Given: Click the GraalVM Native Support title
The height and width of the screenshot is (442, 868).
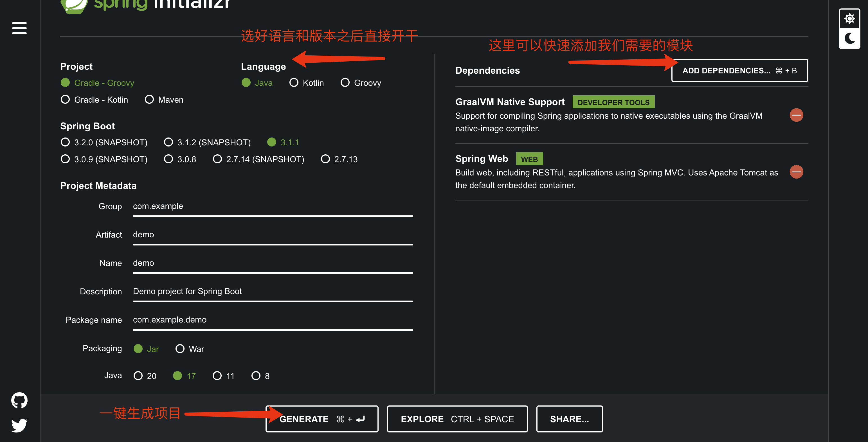Looking at the screenshot, I should [510, 102].
